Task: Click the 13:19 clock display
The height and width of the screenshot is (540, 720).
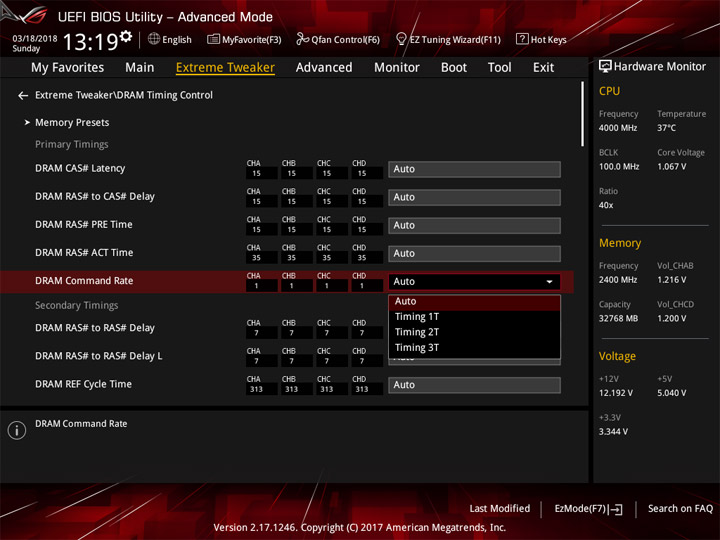Action: point(90,42)
